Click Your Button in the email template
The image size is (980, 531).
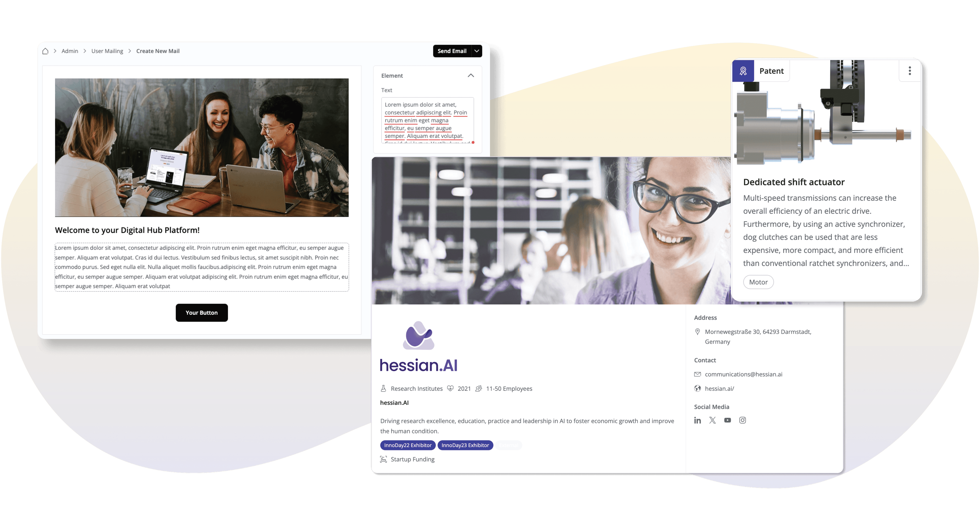[201, 312]
